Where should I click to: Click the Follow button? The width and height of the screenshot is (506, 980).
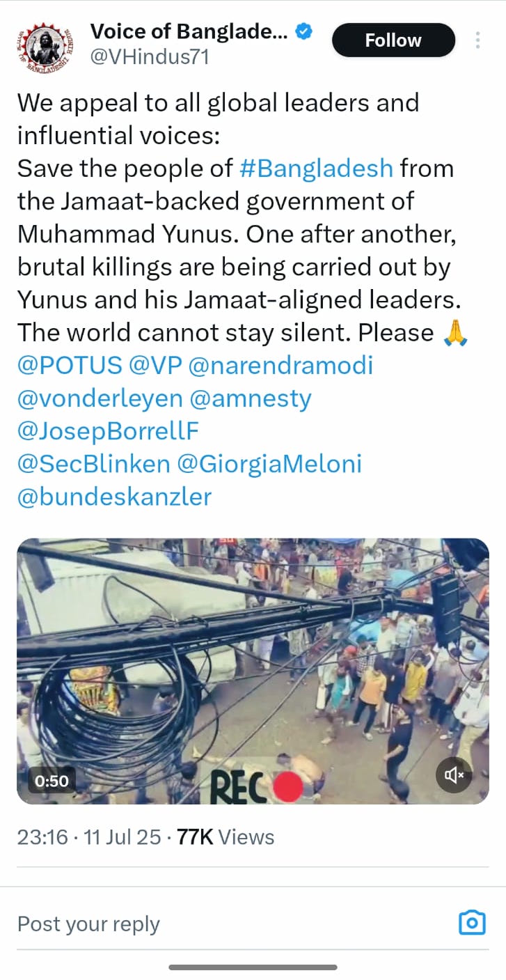tap(393, 40)
